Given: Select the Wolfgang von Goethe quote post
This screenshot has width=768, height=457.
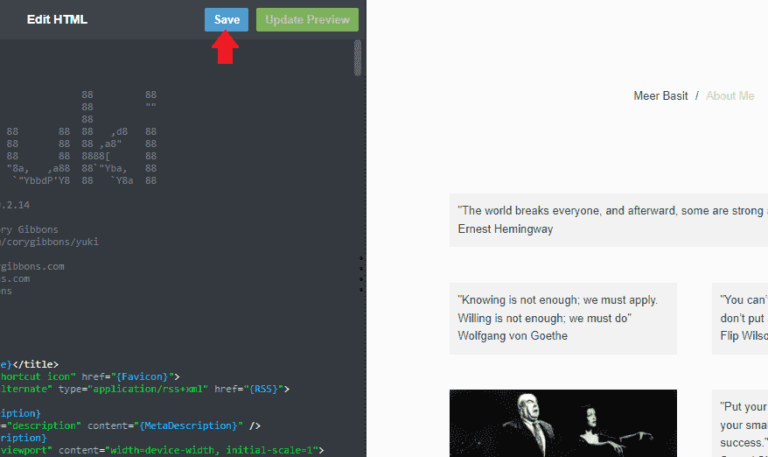Looking at the screenshot, I should click(563, 318).
